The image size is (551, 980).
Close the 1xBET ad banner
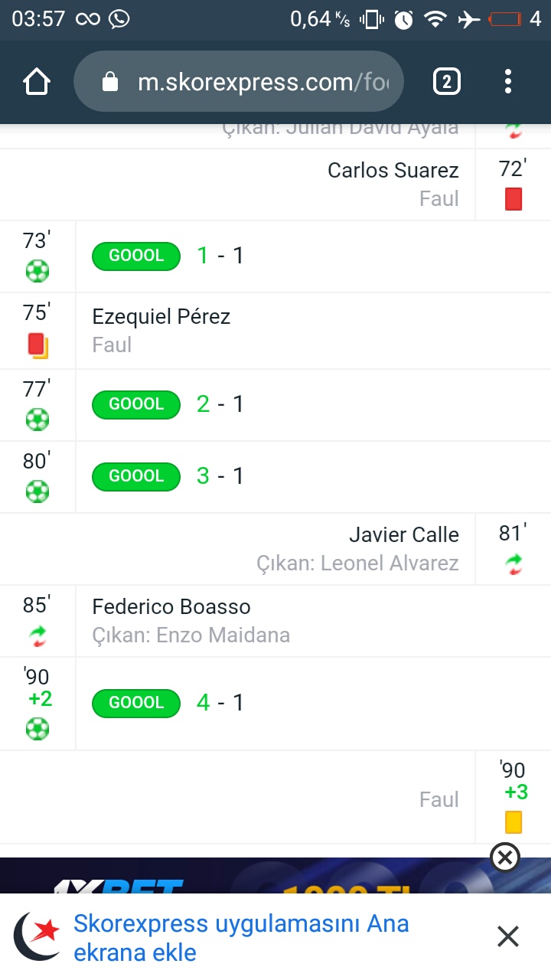[x=505, y=857]
